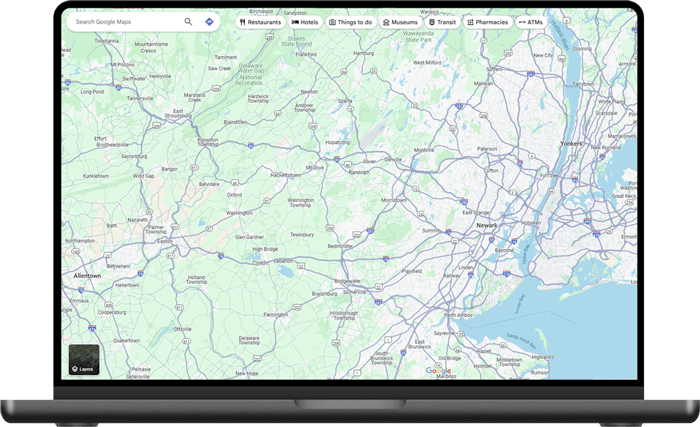Click the Easton map label

click(x=164, y=241)
